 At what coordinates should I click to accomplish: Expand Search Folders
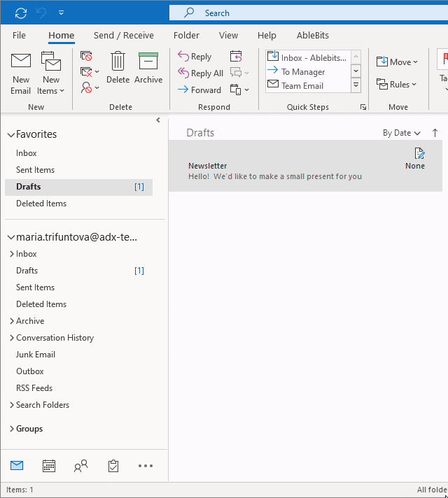point(12,404)
